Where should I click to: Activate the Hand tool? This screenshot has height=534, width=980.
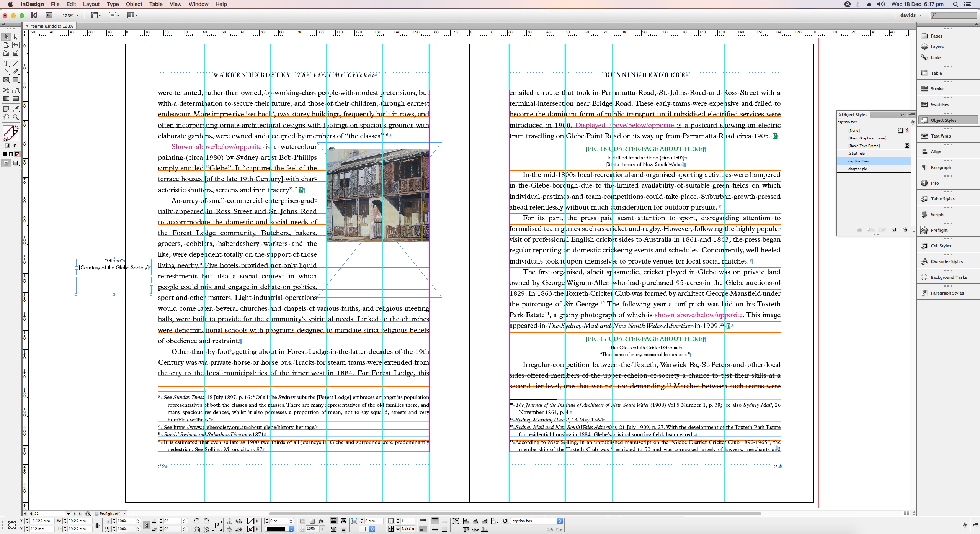[6, 117]
